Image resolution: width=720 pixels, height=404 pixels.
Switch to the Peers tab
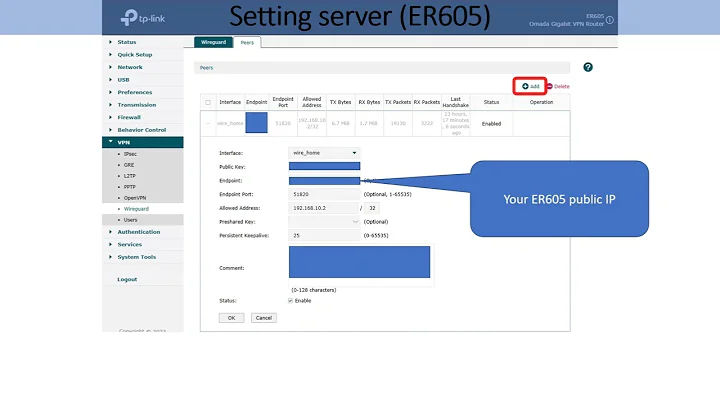pyautogui.click(x=247, y=42)
